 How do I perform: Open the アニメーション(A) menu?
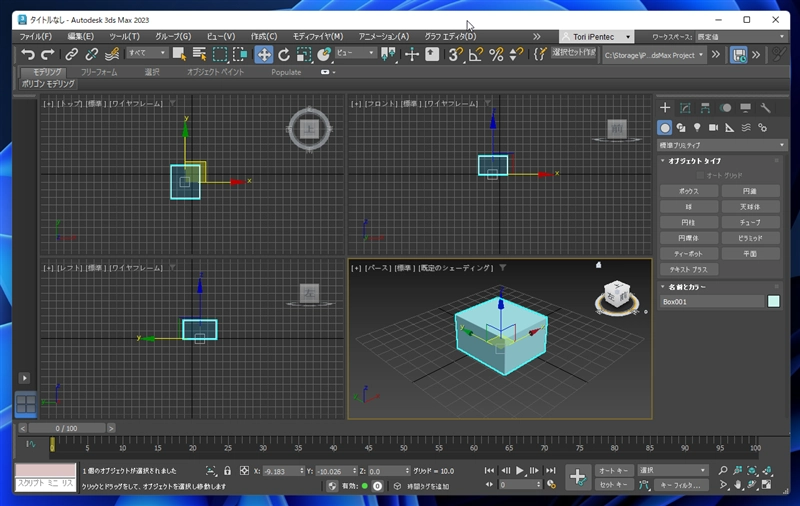tap(384, 36)
